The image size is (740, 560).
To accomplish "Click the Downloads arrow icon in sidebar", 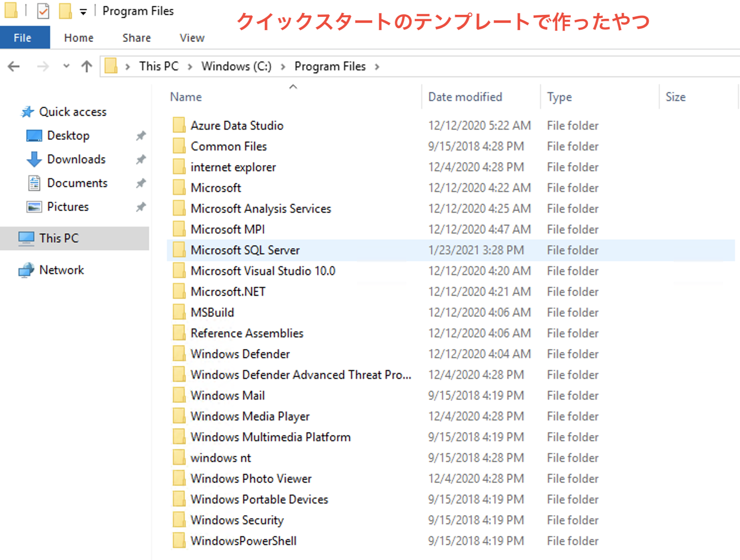I will [34, 159].
